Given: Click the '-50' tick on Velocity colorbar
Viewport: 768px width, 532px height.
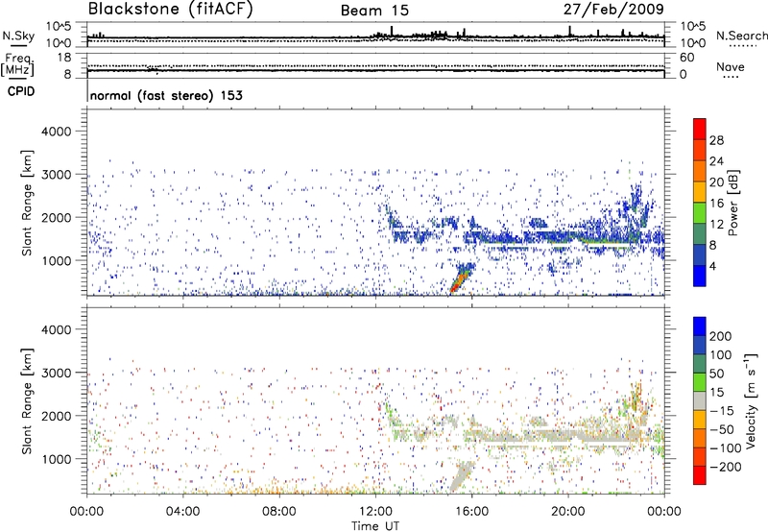Looking at the screenshot, I should click(x=722, y=429).
